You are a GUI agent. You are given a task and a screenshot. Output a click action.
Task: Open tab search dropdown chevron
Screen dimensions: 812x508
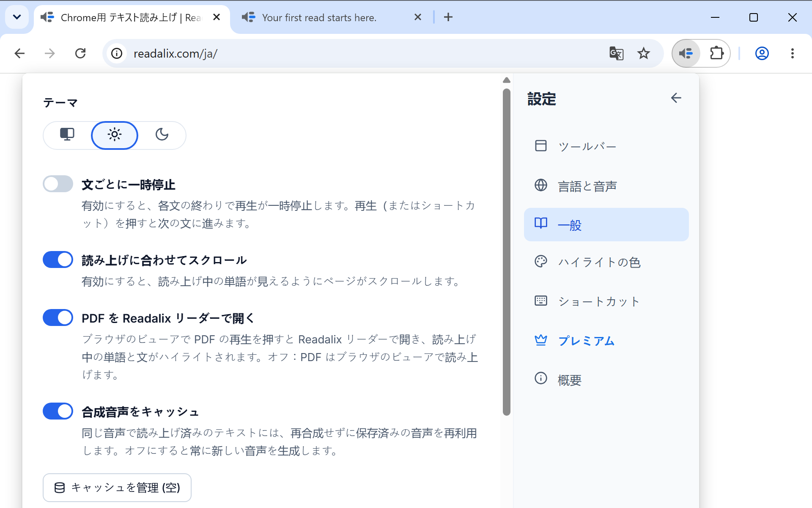17,17
